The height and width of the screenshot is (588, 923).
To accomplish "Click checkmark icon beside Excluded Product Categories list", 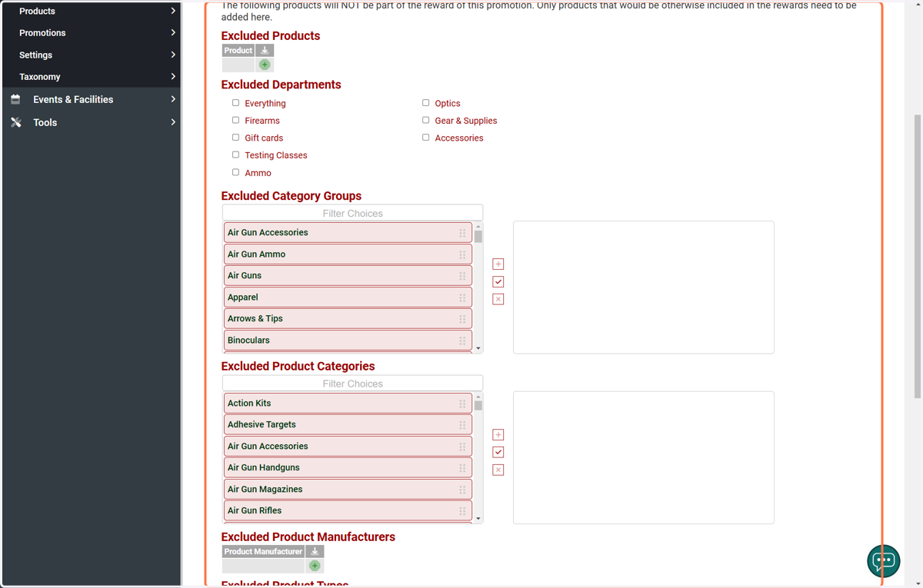I will 498,452.
